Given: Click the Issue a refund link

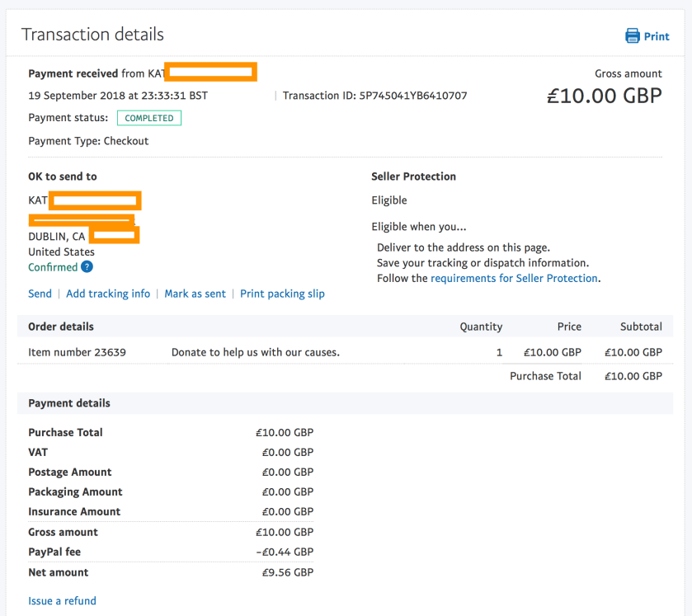Looking at the screenshot, I should [62, 601].
